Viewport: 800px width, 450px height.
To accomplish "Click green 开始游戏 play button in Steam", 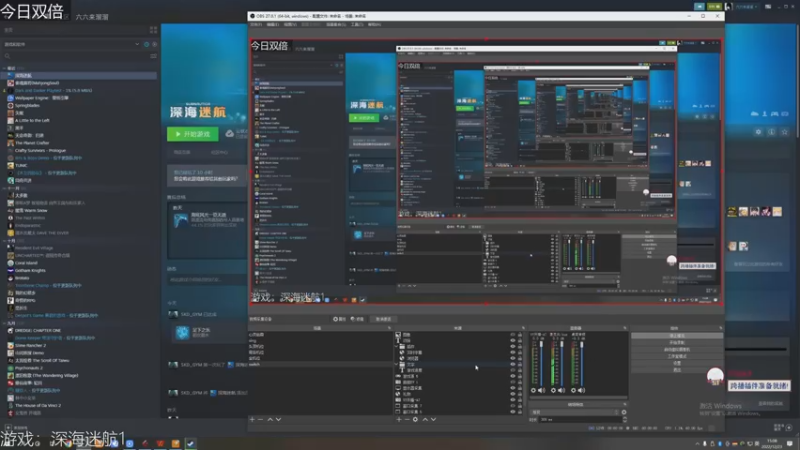I will click(193, 134).
